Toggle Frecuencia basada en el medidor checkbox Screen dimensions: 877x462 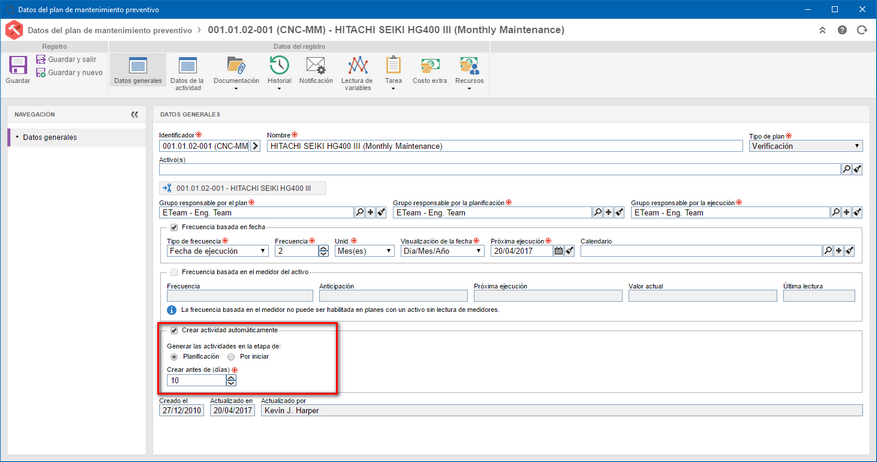tap(174, 272)
